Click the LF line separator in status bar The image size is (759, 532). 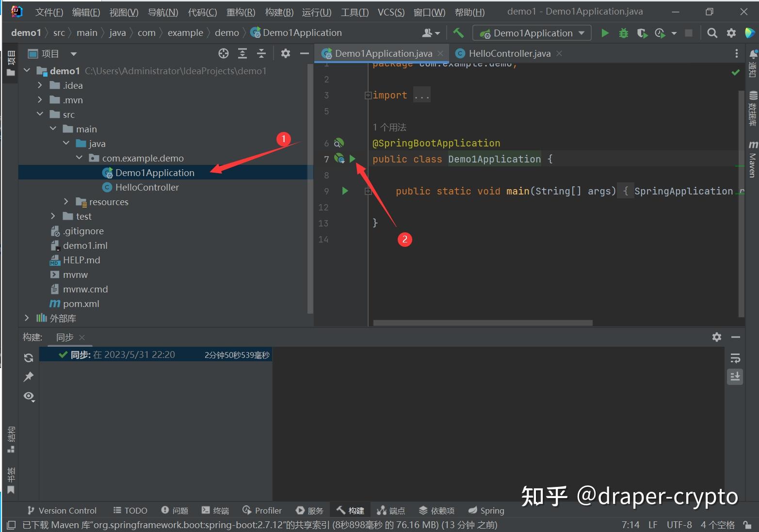point(653,525)
